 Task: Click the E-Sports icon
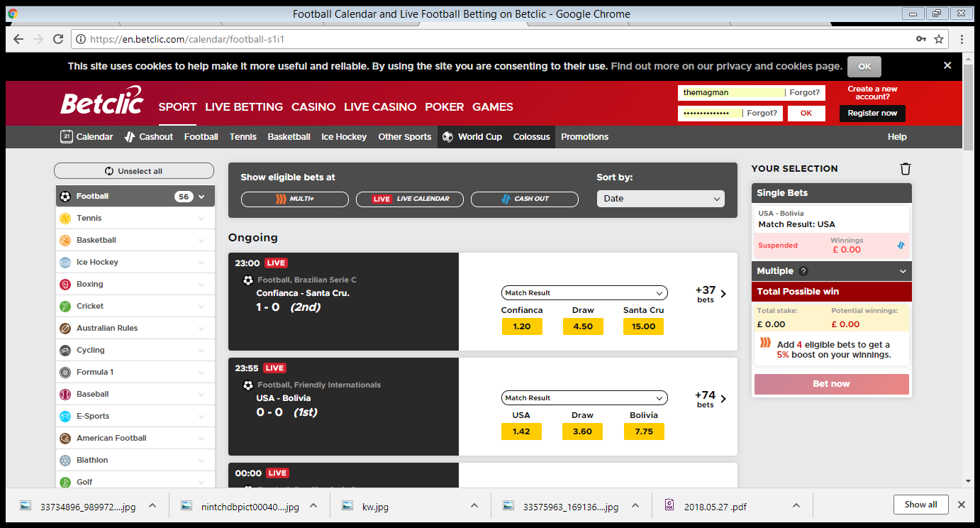pyautogui.click(x=65, y=416)
